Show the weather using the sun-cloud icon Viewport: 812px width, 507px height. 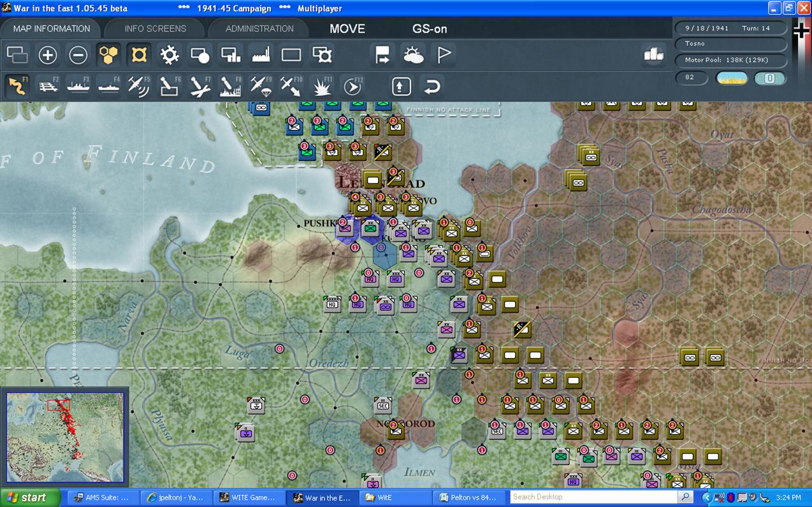413,55
